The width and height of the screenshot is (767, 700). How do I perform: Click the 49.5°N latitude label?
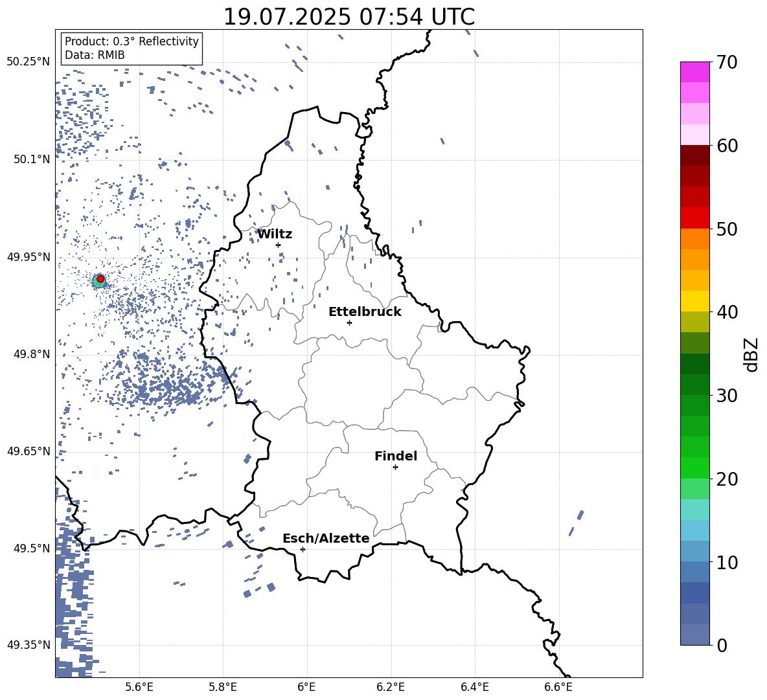[32, 548]
